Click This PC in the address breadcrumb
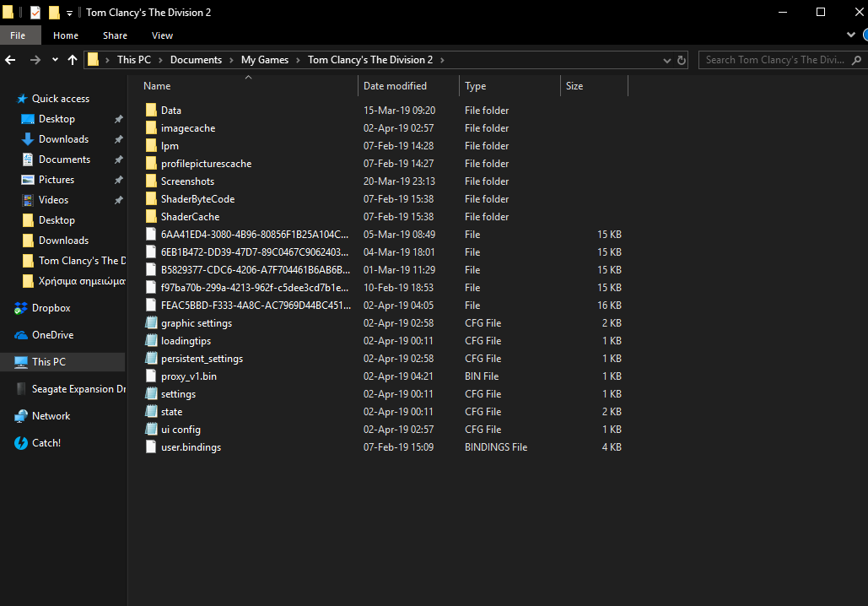The image size is (868, 606). [x=134, y=60]
